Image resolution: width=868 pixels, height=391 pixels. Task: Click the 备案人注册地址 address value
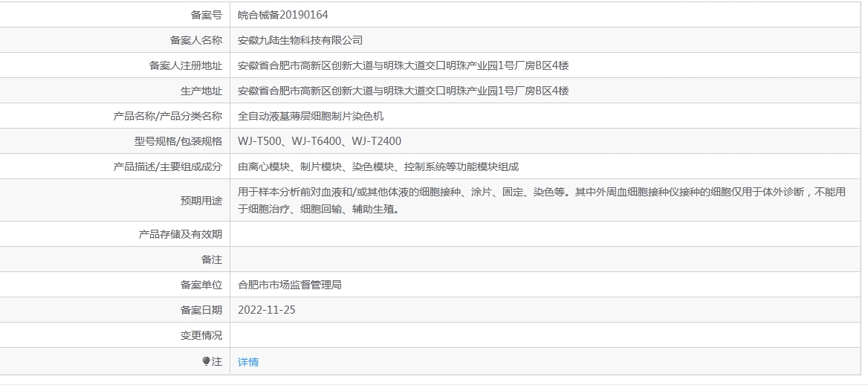[x=403, y=65]
